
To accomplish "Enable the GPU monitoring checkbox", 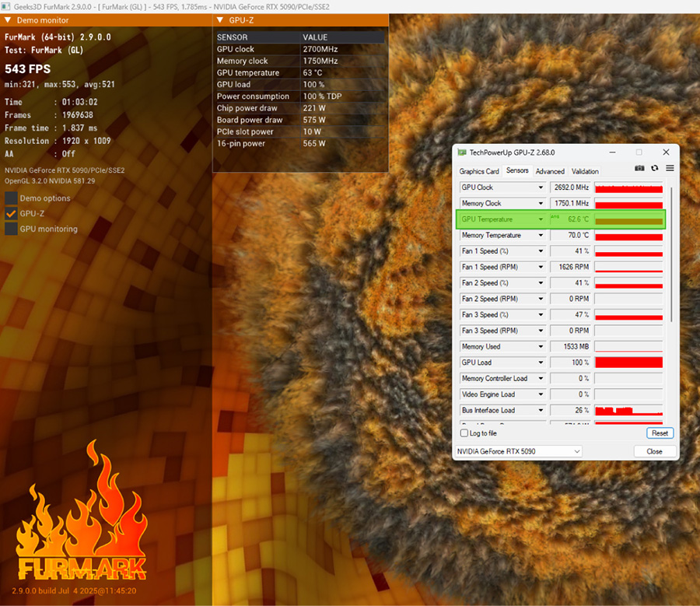I will tap(11, 229).
